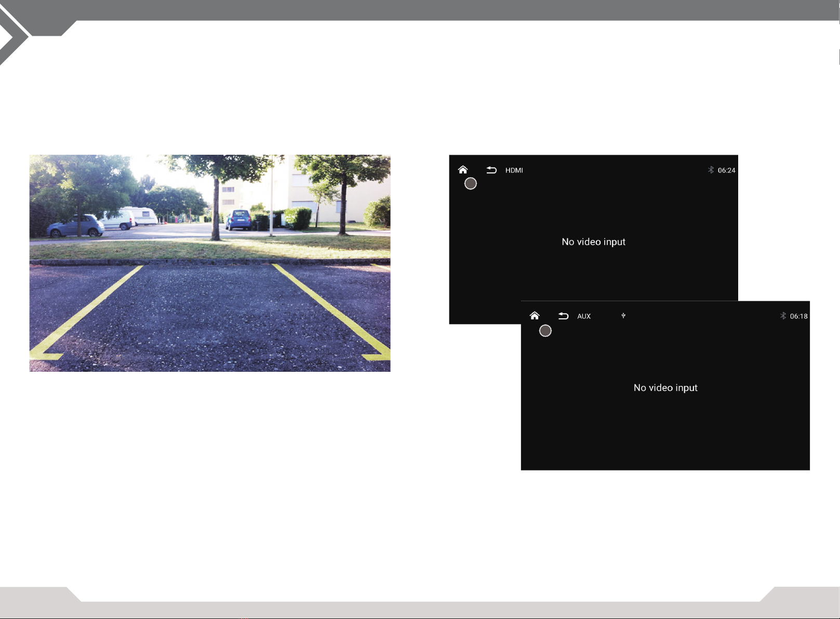
Task: Tap the home icon on the HDMI screen
Action: click(463, 170)
